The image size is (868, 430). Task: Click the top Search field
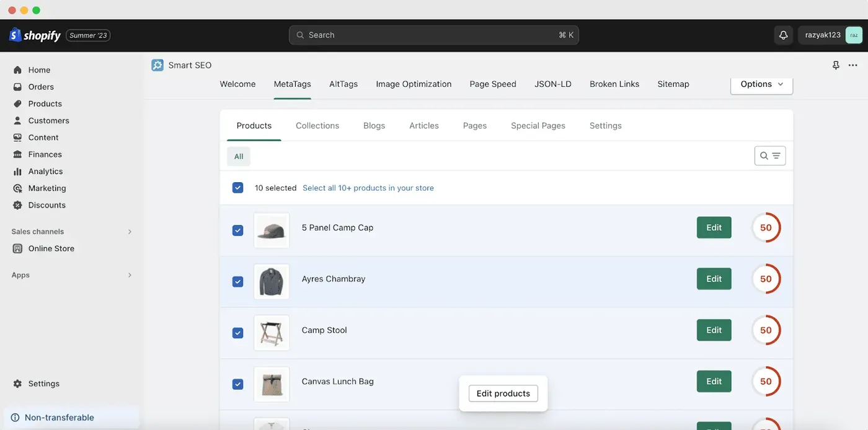tap(434, 35)
